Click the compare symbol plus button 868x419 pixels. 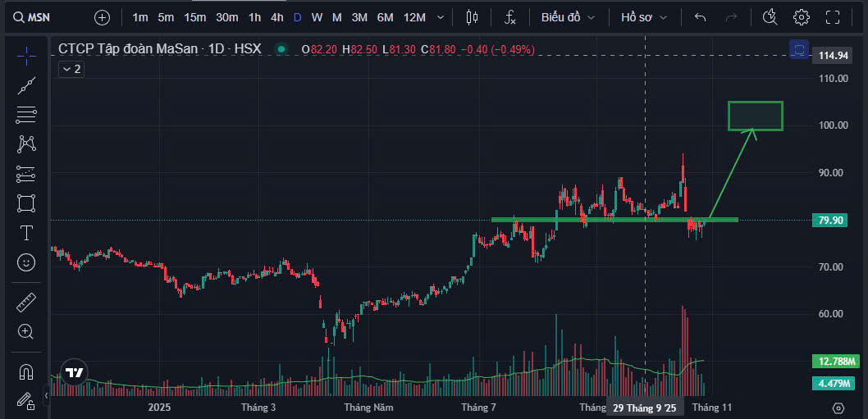click(102, 17)
